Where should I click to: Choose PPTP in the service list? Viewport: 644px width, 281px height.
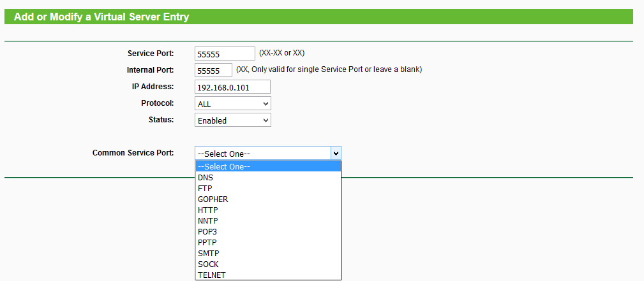[268, 243]
